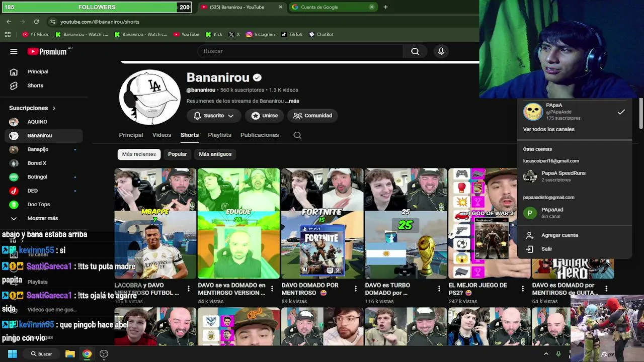644x362 pixels.
Task: Open the Instagram bookmark
Action: [260, 34]
